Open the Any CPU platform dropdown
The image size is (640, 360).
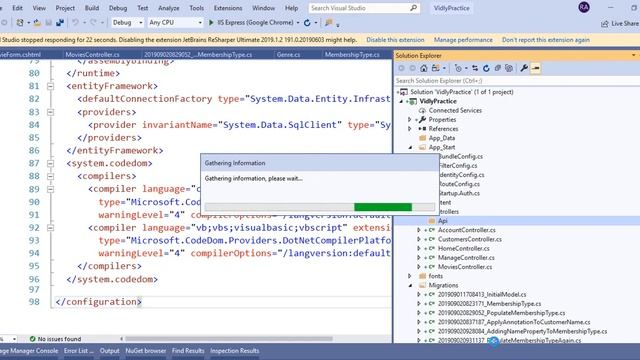tap(175, 22)
